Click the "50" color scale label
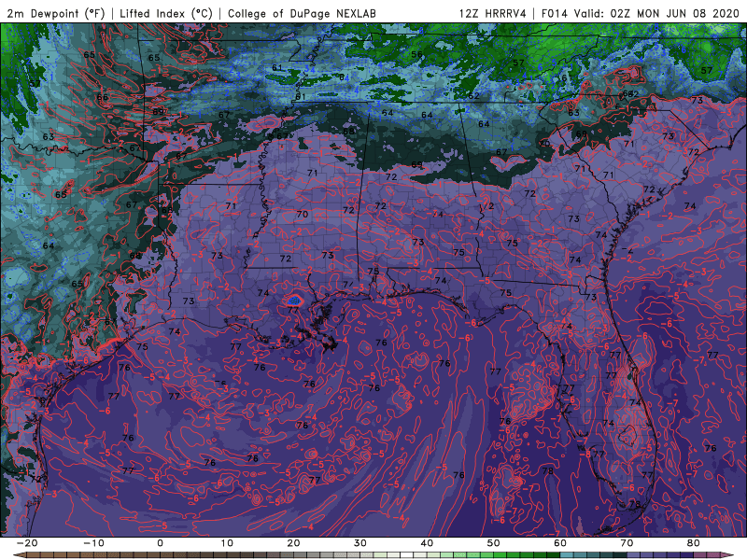 (x=494, y=543)
